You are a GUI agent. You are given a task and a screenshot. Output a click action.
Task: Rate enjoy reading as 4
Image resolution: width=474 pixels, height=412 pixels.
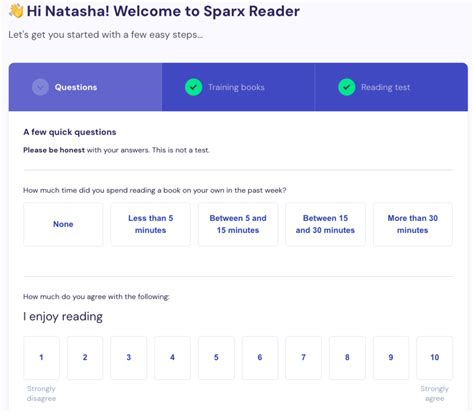[172, 358]
